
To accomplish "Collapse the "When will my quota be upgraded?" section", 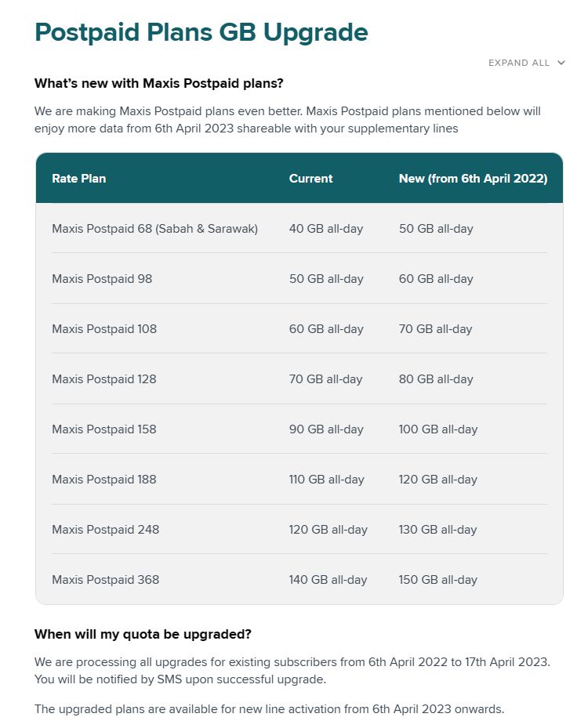I will click(143, 634).
